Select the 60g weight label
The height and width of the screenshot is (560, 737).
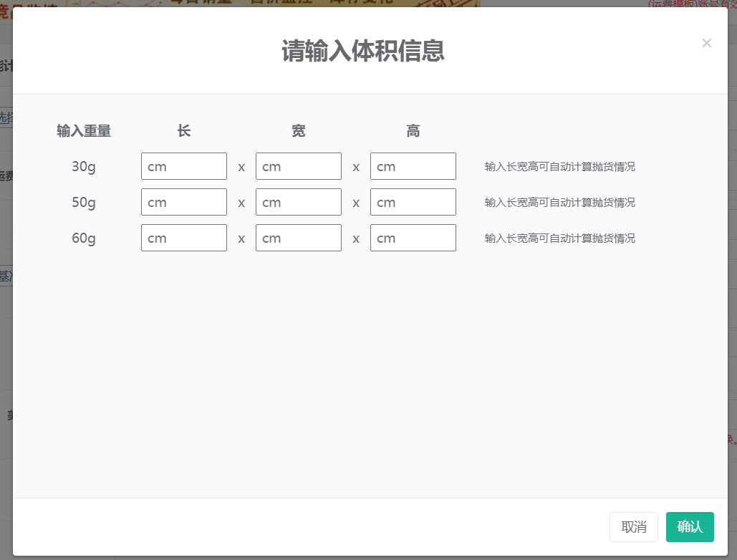click(x=84, y=238)
